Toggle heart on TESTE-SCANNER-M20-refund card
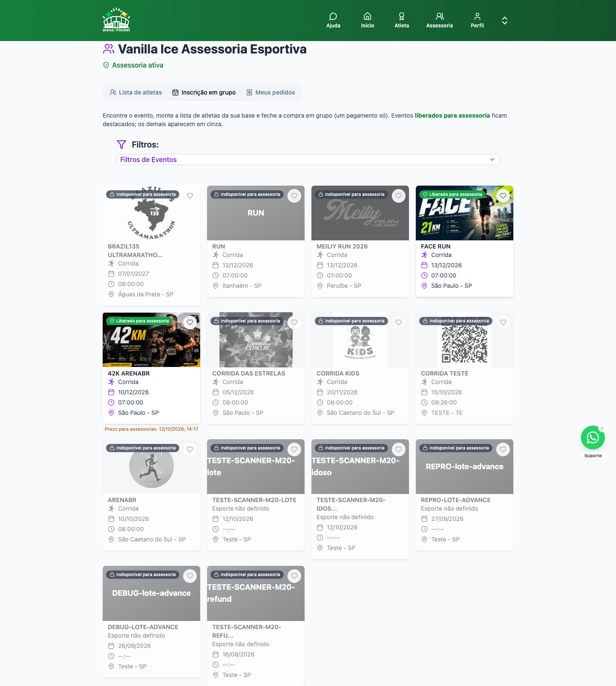Image resolution: width=616 pixels, height=686 pixels. click(294, 576)
